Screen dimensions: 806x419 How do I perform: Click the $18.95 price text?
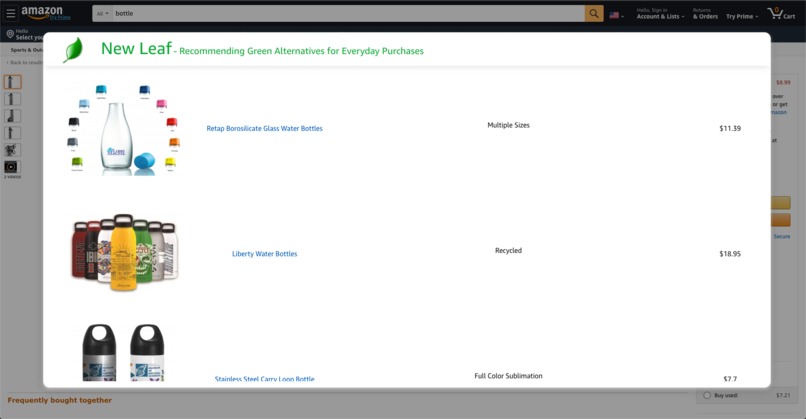click(x=730, y=254)
